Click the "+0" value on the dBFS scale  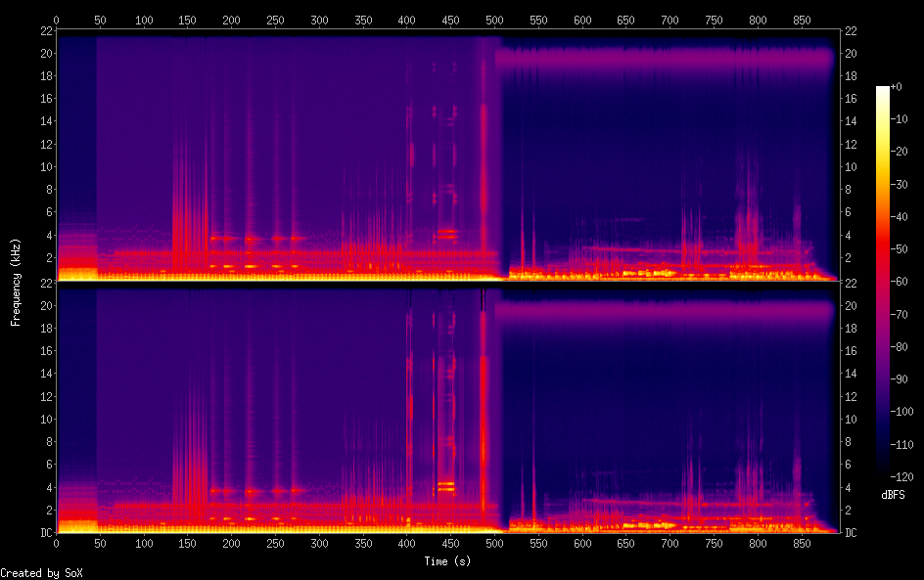896,86
